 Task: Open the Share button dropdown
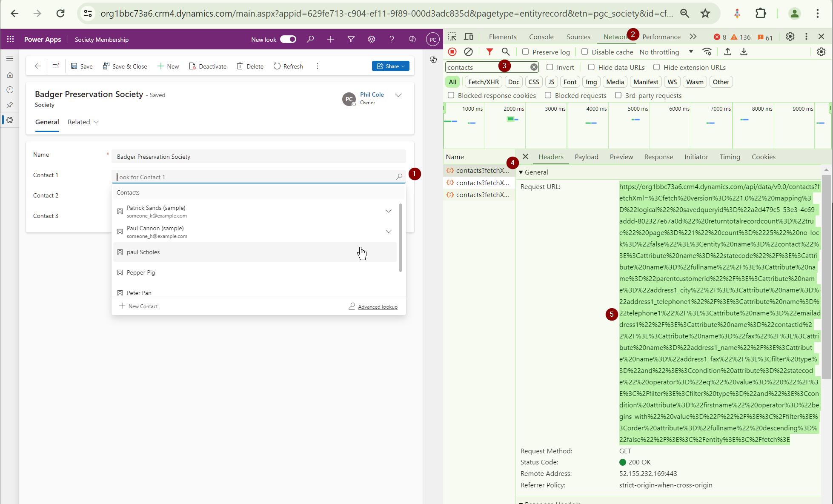click(x=391, y=66)
